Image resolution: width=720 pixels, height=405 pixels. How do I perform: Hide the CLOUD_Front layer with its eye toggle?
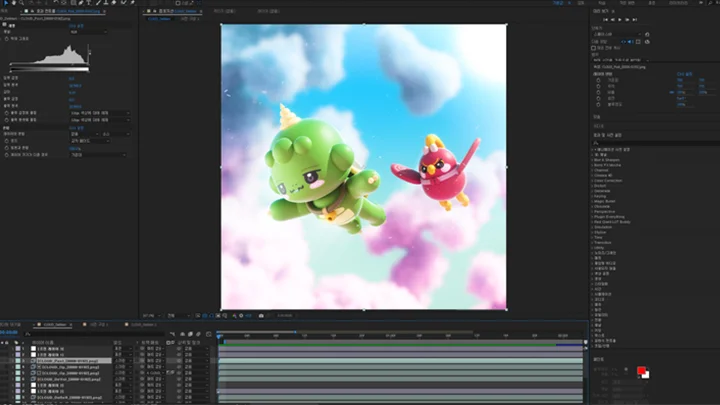(x=4, y=361)
